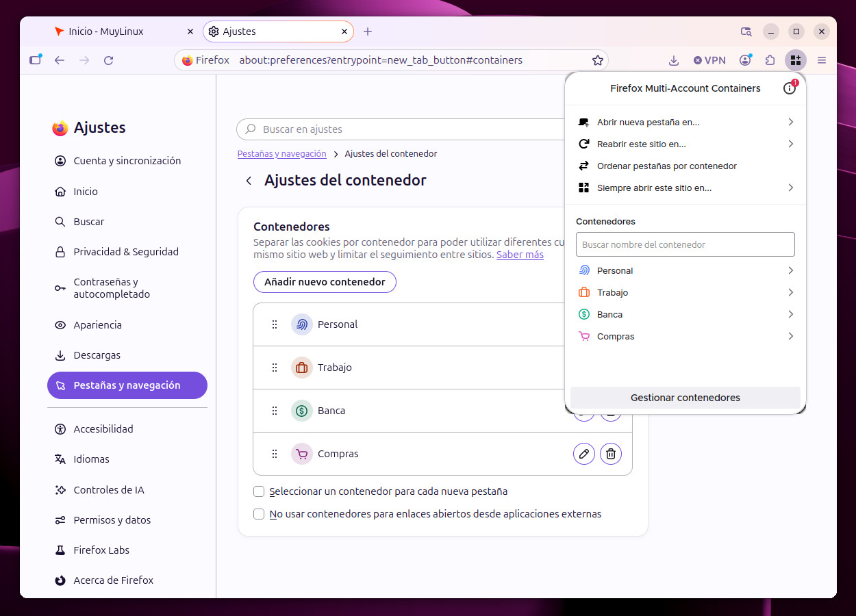Open Firefox account icon in toolbar
Image resolution: width=856 pixels, height=616 pixels.
coord(745,60)
